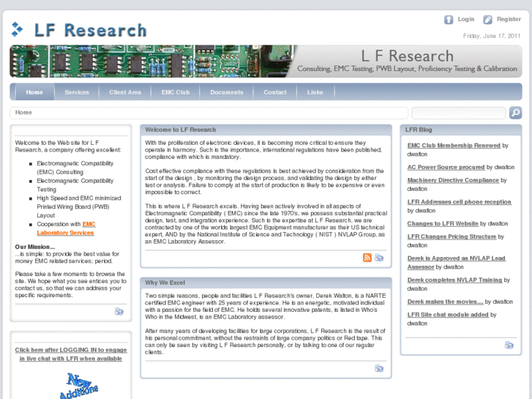Open Derek completes NVLAP Training post
The height and width of the screenshot is (399, 532).
pos(454,280)
